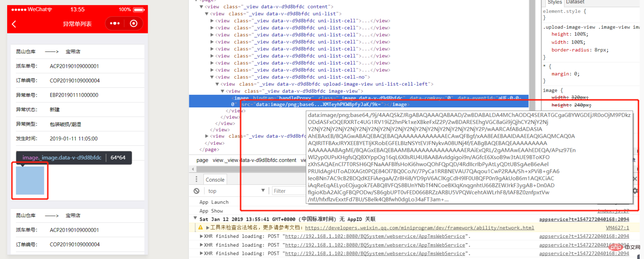
Task: Click the clear console icon
Action: coord(196,191)
